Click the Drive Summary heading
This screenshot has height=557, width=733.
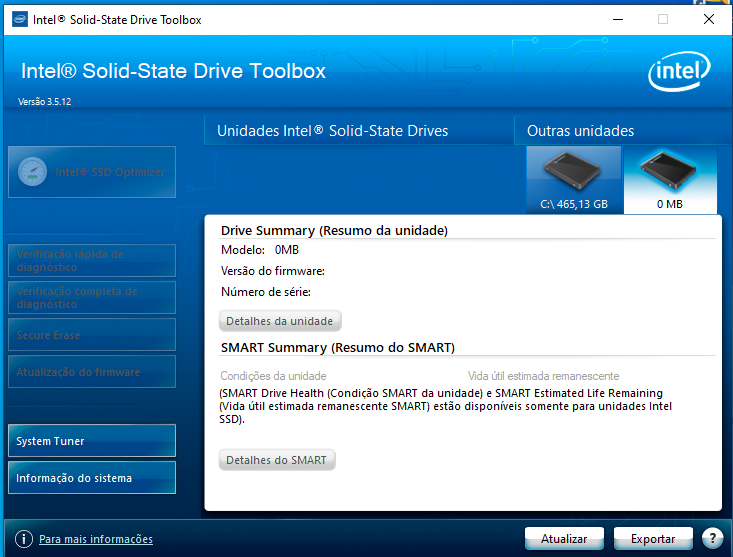(x=335, y=230)
